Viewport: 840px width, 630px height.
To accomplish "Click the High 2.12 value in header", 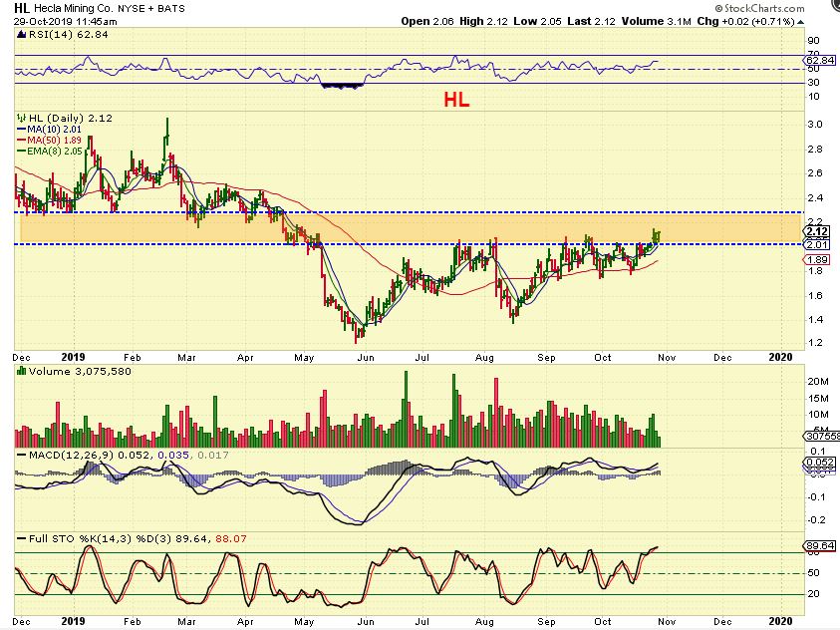I will [x=483, y=21].
